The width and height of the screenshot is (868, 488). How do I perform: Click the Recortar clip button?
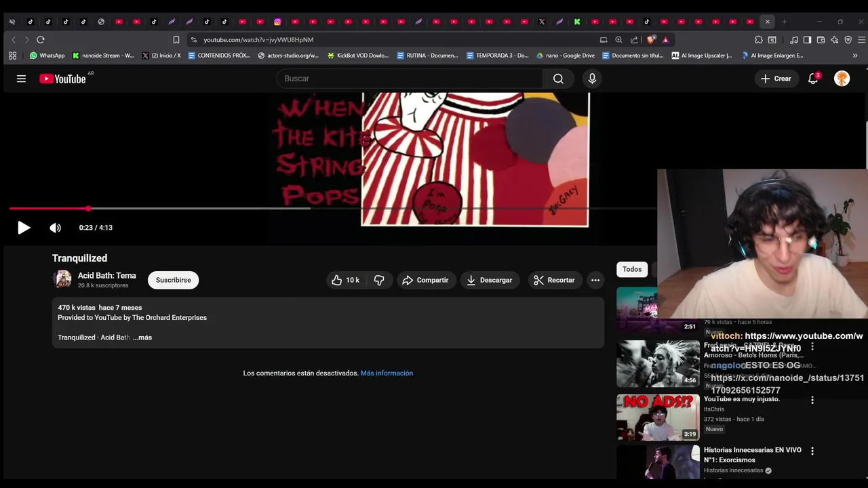click(554, 280)
